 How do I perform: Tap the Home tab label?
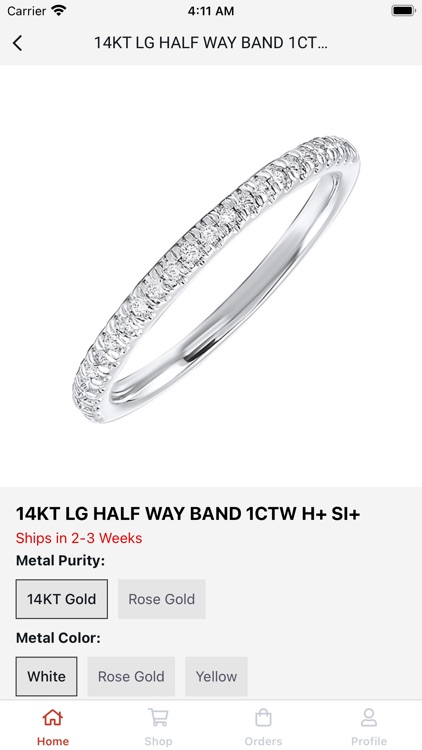point(53,741)
